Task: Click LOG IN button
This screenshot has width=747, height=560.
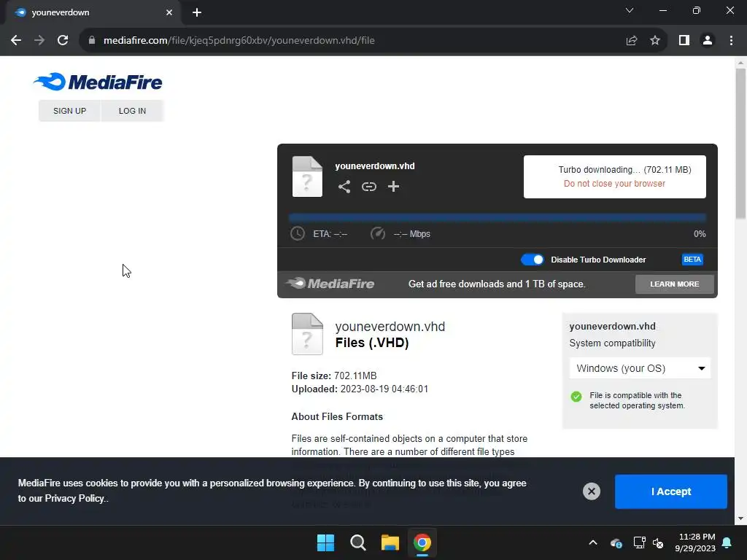Action: [x=133, y=111]
